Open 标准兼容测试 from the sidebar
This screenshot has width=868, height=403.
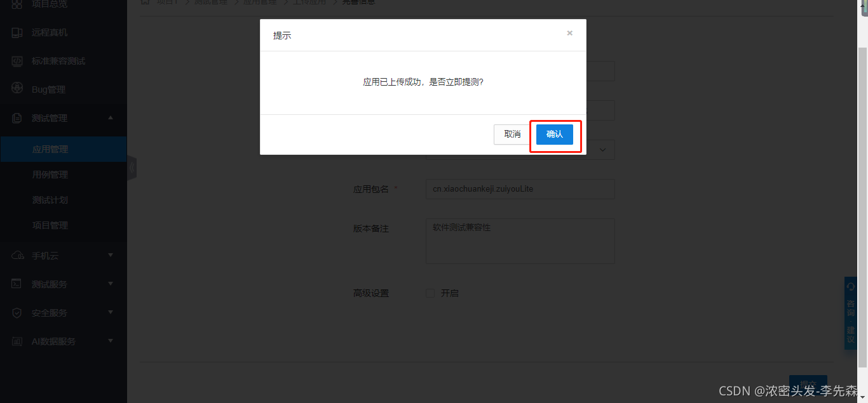coord(58,61)
